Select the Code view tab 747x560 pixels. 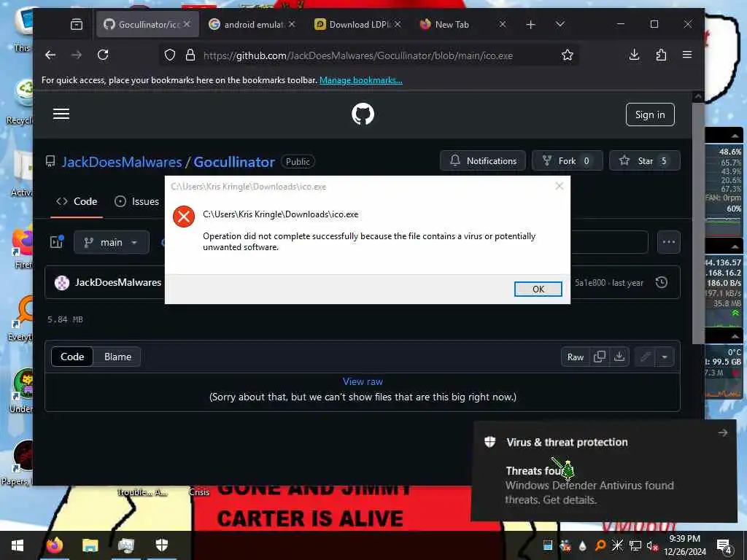click(72, 357)
